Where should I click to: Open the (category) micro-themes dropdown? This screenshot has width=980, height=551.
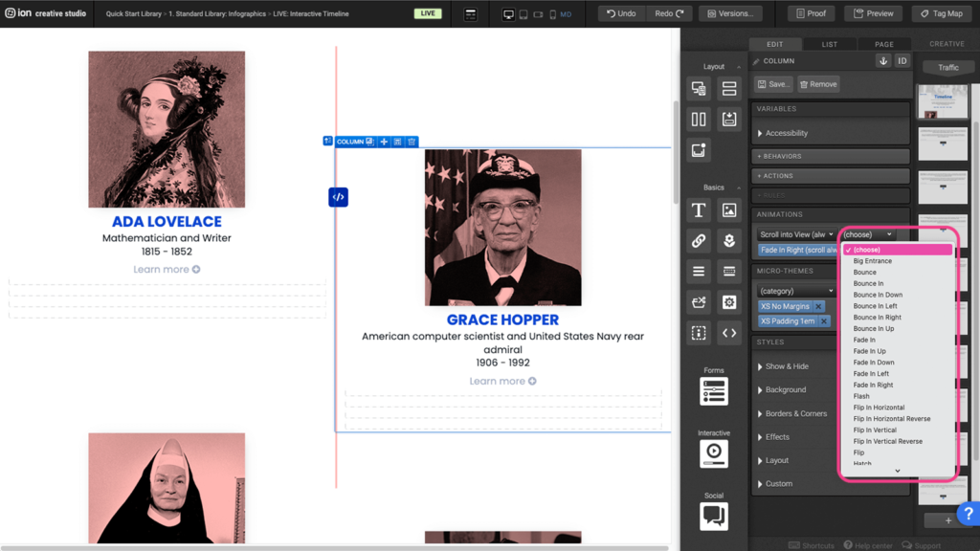point(796,291)
